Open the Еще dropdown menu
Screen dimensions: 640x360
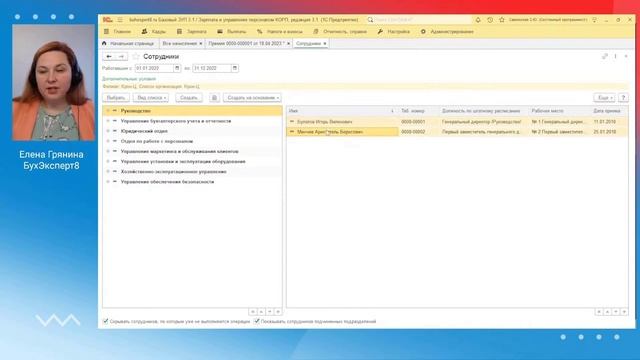coord(604,98)
